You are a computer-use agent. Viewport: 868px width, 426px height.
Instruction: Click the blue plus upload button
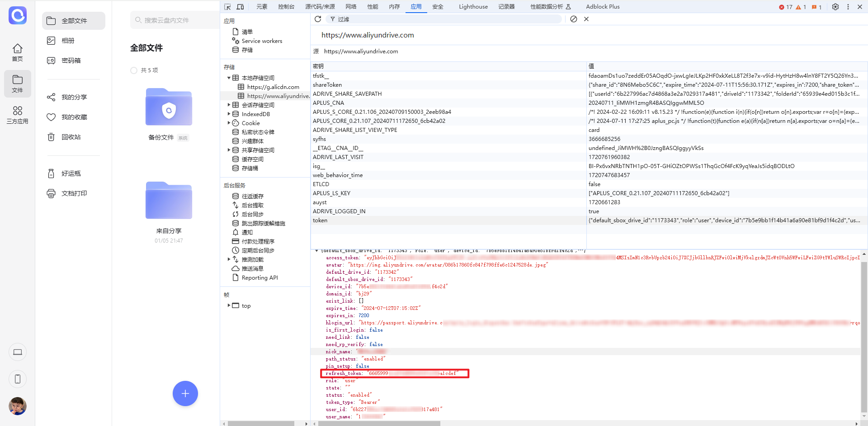click(185, 393)
